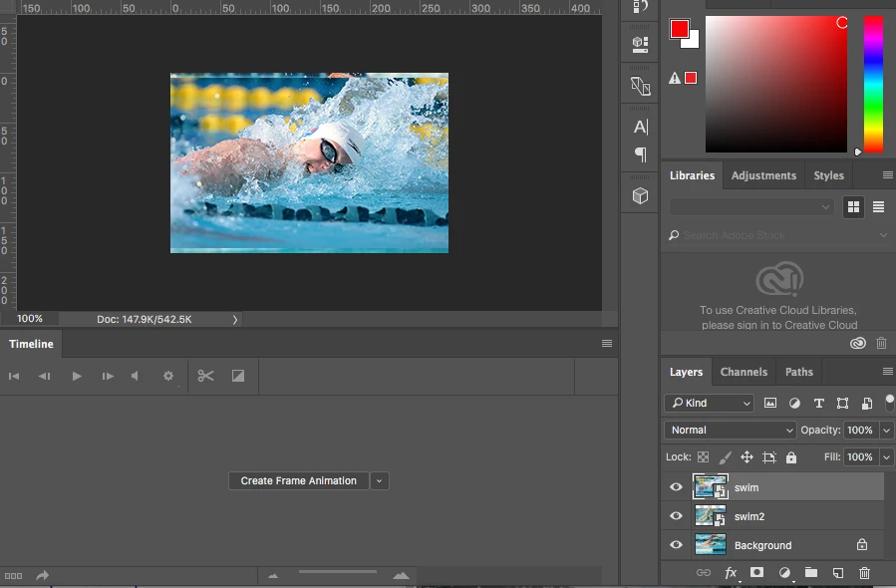Screen dimensions: 896x588
Task: Open the Timeline panel flyout menu
Action: coord(607,344)
